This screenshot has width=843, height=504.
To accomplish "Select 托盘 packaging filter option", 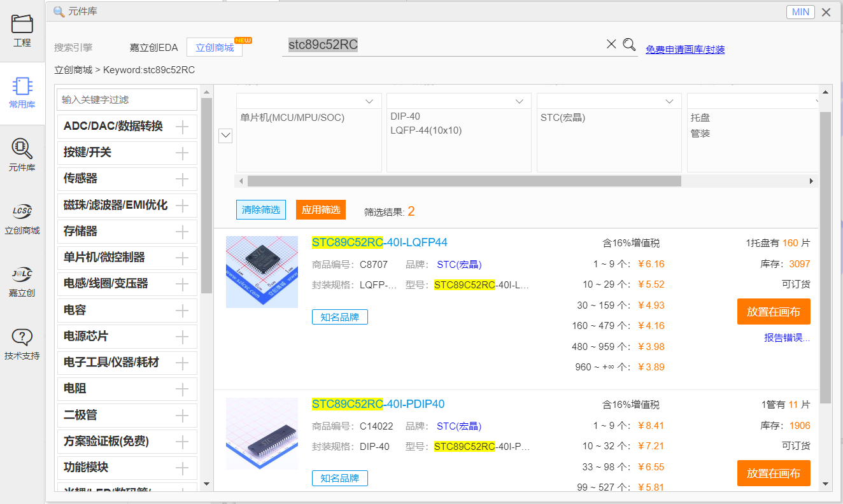I will (700, 118).
